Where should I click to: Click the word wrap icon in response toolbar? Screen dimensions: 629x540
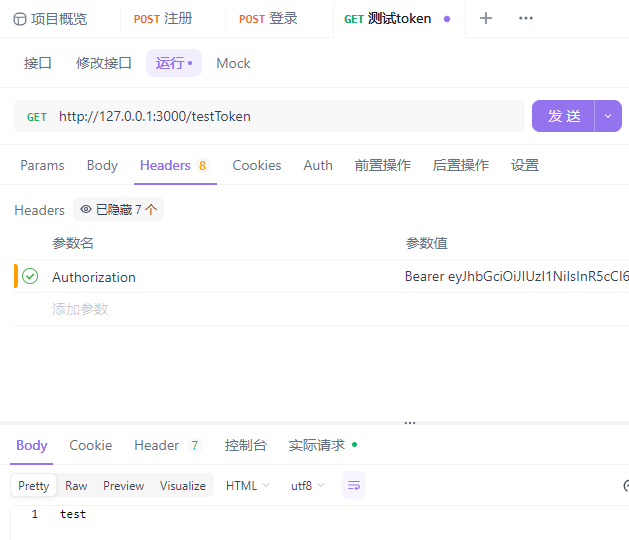354,485
